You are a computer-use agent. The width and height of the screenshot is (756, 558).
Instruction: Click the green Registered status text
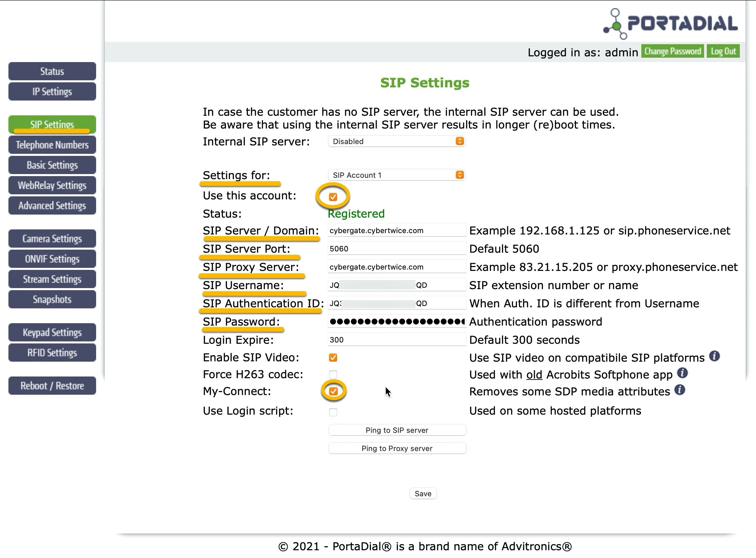click(x=356, y=214)
